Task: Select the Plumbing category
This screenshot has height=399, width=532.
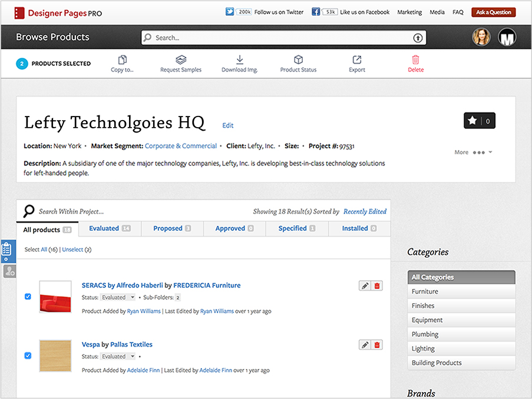Action: click(461, 334)
